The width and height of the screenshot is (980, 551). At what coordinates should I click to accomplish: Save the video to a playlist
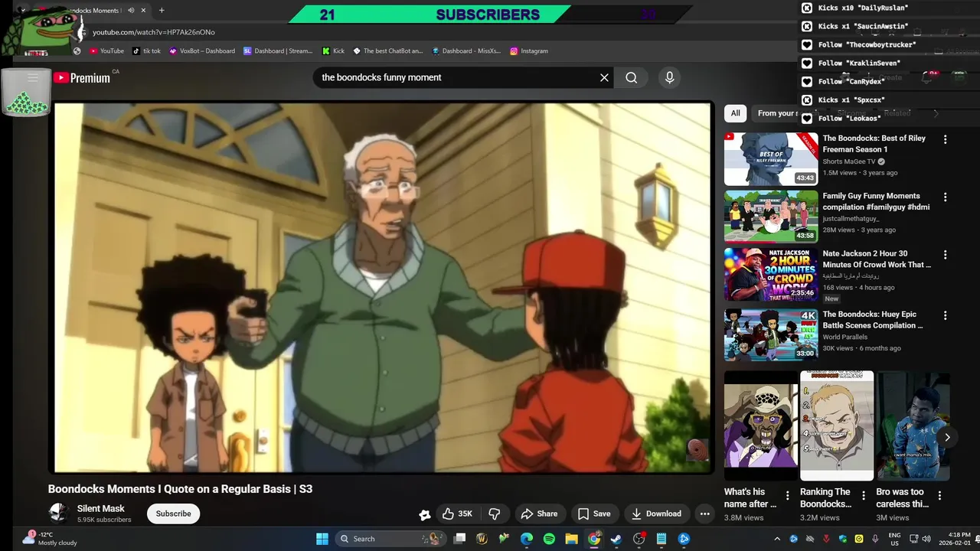point(594,514)
